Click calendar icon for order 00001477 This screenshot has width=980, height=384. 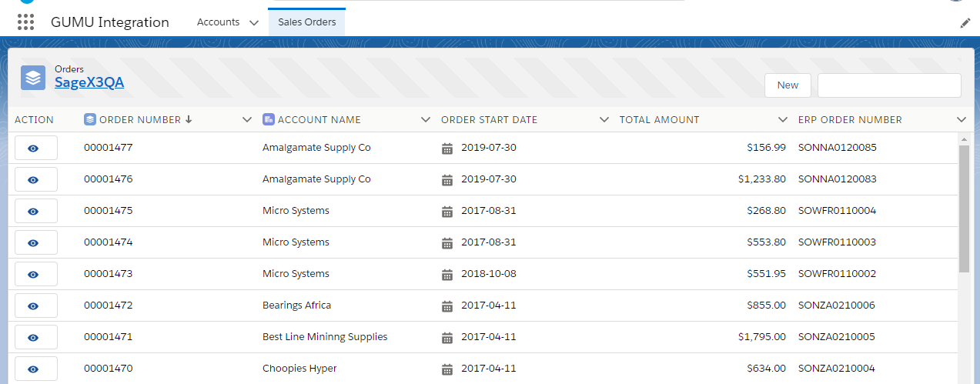click(447, 148)
